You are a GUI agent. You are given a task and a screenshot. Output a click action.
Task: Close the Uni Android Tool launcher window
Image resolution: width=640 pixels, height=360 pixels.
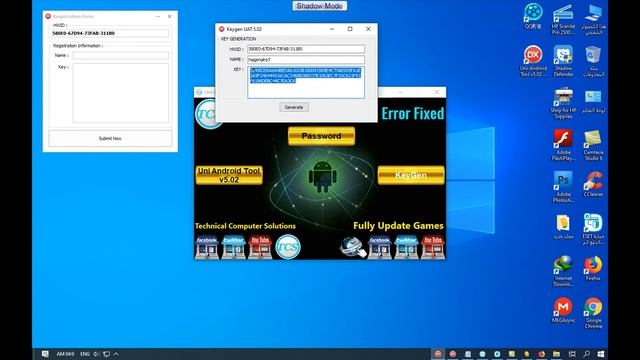(x=436, y=92)
